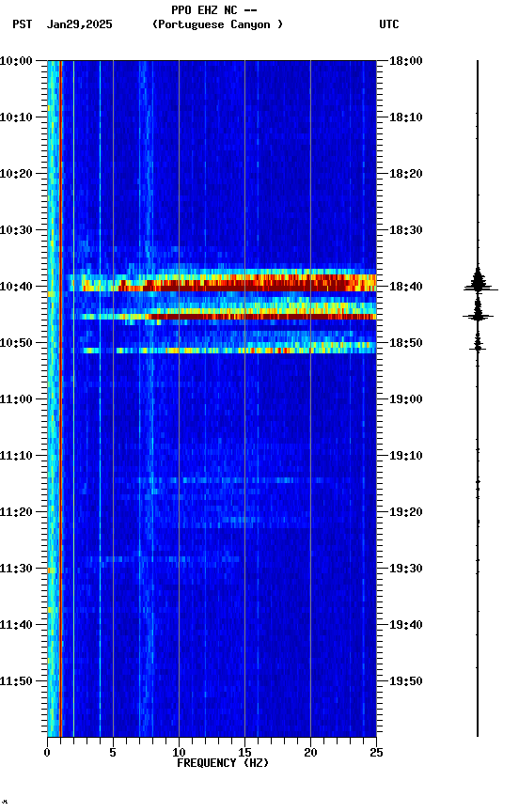Click the frequency axis label 15
Screen dimensions: 519x812
[x=244, y=753]
